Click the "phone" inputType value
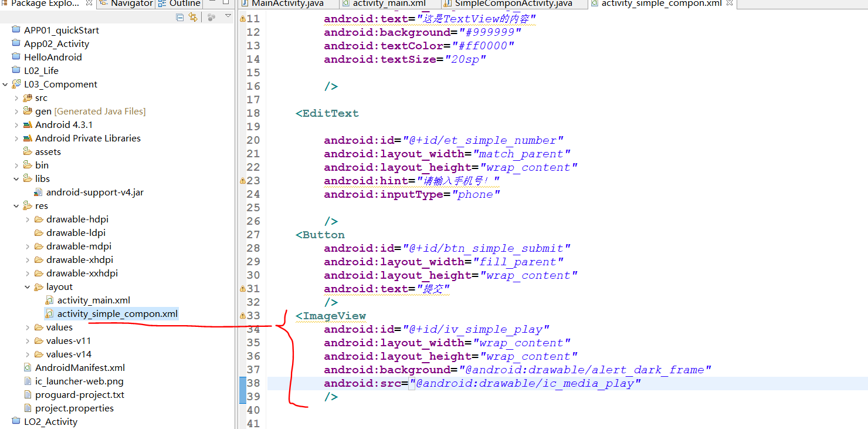The image size is (868, 429). point(476,194)
